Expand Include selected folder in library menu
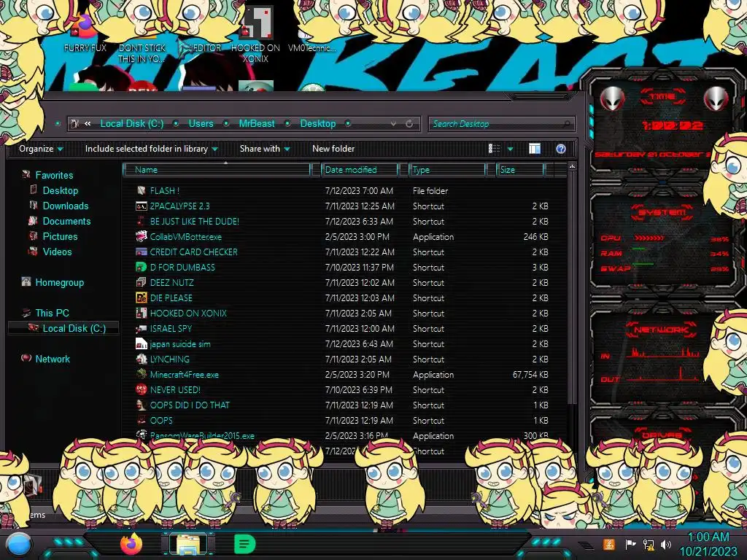This screenshot has width=747, height=560. point(152,149)
